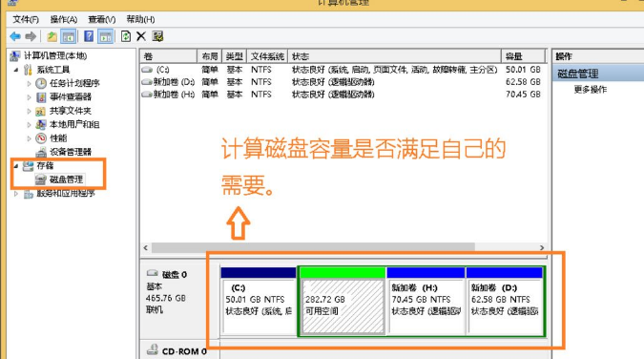Select 设备管理器 in the tree

pyautogui.click(x=71, y=152)
